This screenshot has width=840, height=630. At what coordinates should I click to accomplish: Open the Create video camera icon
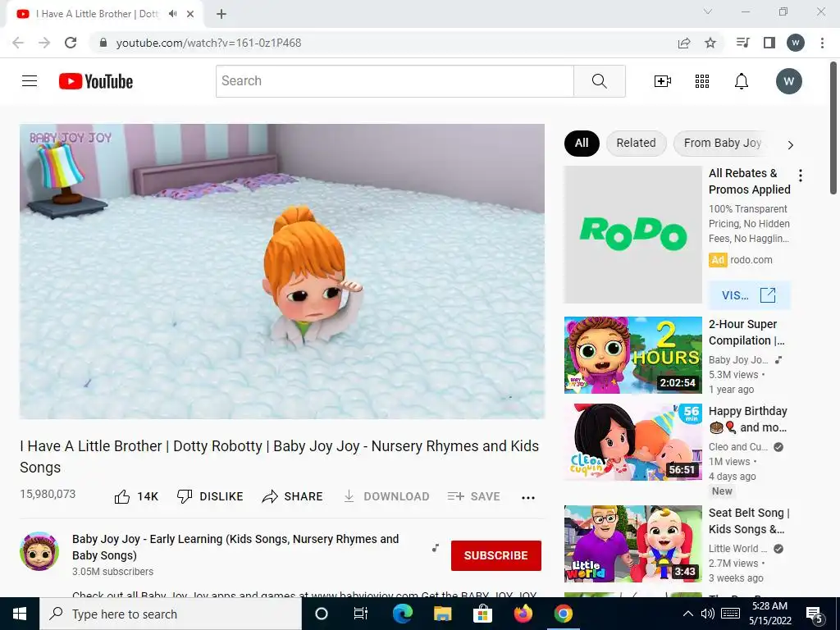tap(663, 81)
